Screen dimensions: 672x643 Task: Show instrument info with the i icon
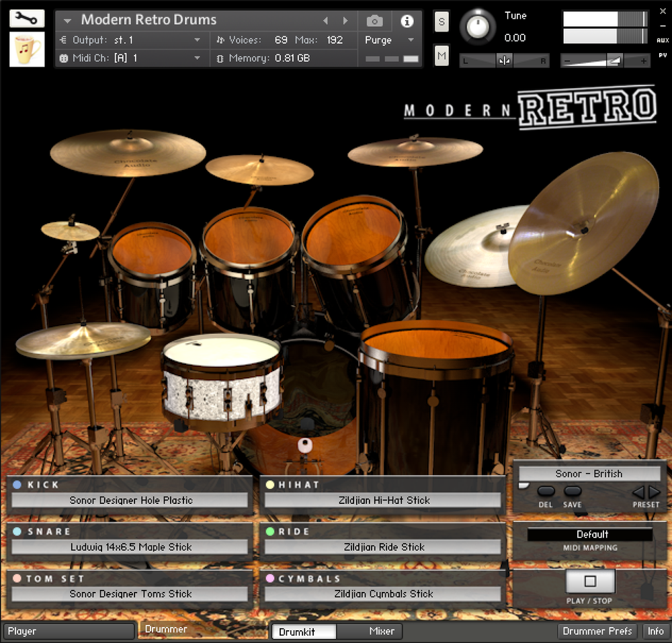click(407, 21)
